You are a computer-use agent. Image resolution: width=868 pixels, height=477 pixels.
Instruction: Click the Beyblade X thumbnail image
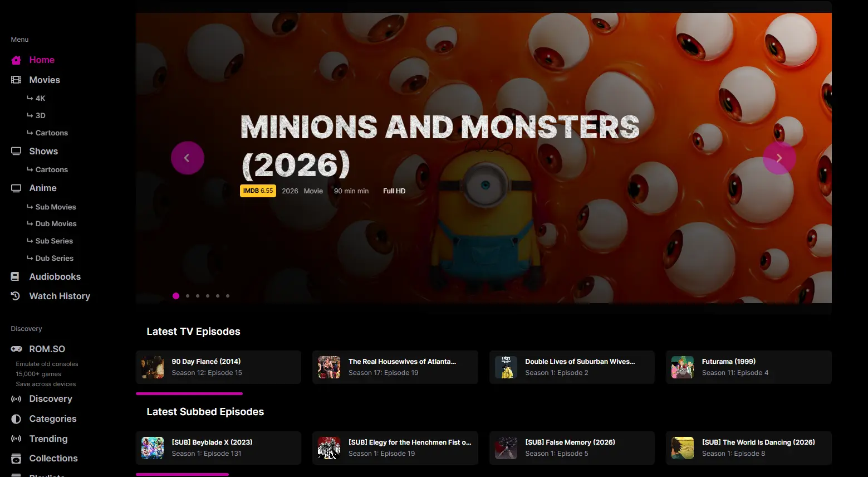pyautogui.click(x=153, y=448)
